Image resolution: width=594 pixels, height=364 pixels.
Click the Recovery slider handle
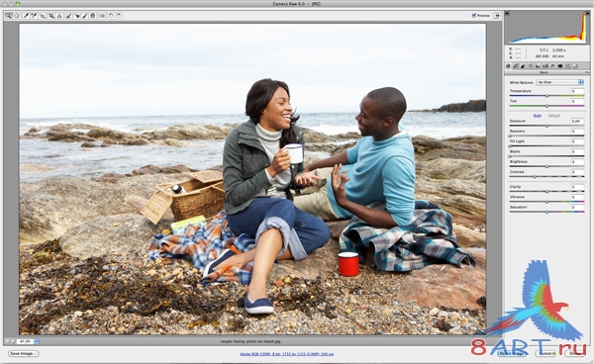click(x=510, y=136)
